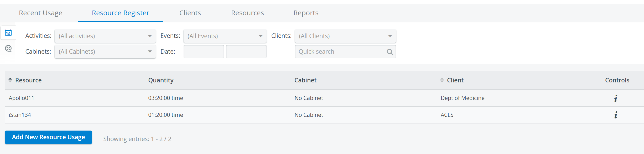Click Add New Resource Usage button
This screenshot has width=644, height=154.
[48, 137]
